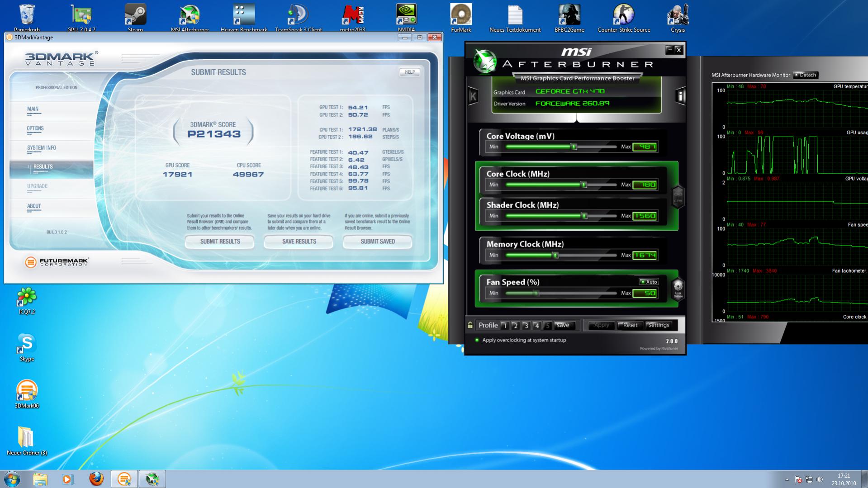Viewport: 868px width, 488px height.
Task: Launch the GPU-Z 0.4.7 desktop shortcut
Action: 81,17
